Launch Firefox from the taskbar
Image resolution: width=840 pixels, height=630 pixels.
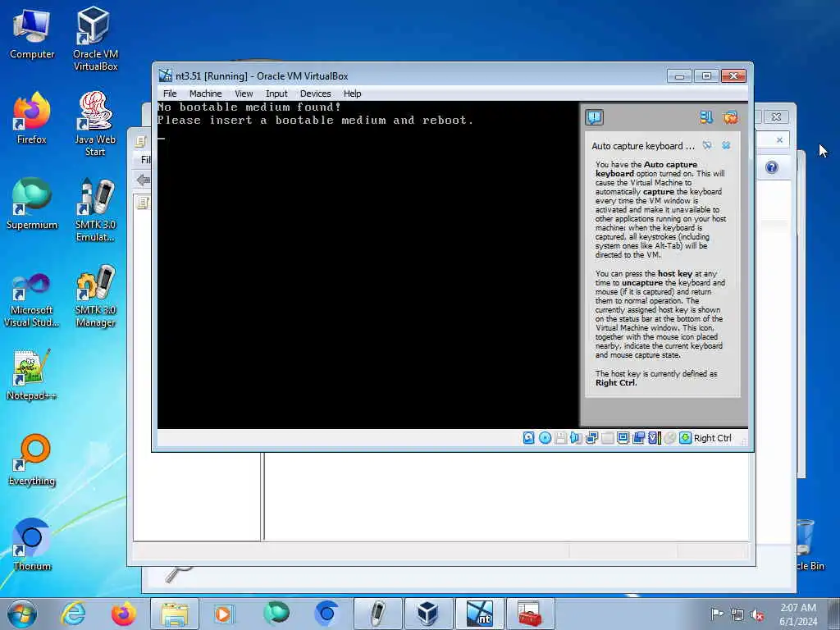point(123,614)
